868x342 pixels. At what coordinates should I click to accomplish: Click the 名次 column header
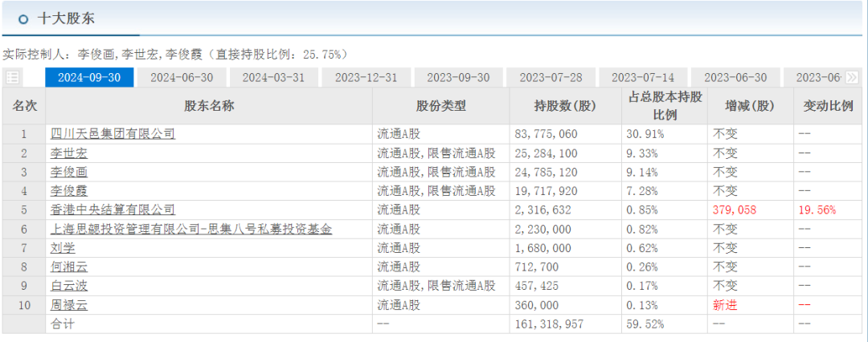coord(24,106)
